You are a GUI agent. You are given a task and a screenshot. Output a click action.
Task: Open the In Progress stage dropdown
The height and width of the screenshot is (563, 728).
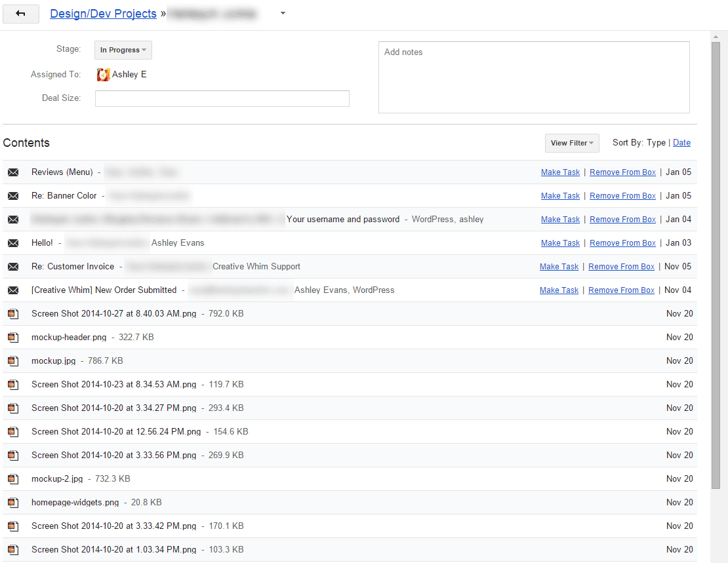[x=123, y=50]
